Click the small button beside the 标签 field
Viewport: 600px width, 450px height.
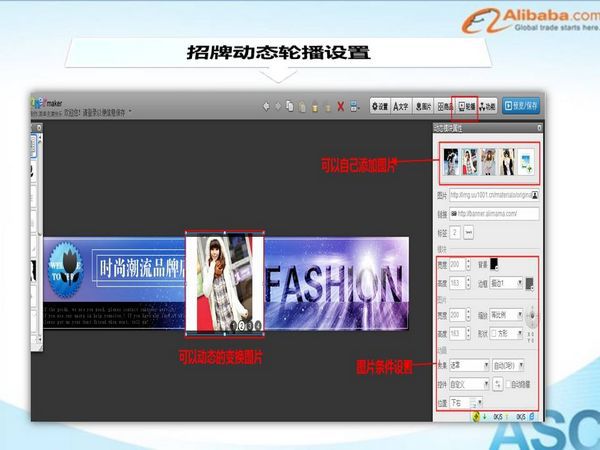point(468,232)
